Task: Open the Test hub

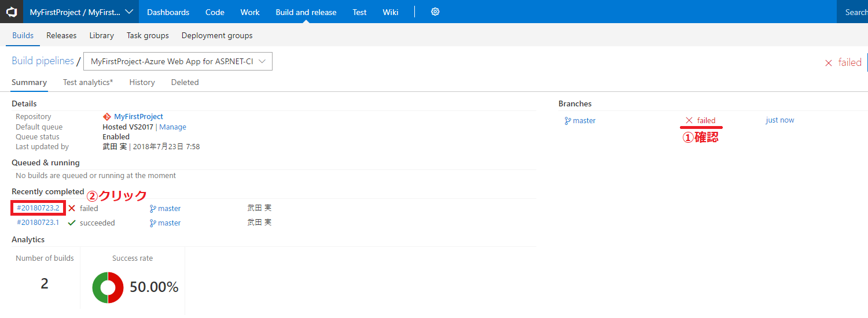Action: [x=359, y=12]
